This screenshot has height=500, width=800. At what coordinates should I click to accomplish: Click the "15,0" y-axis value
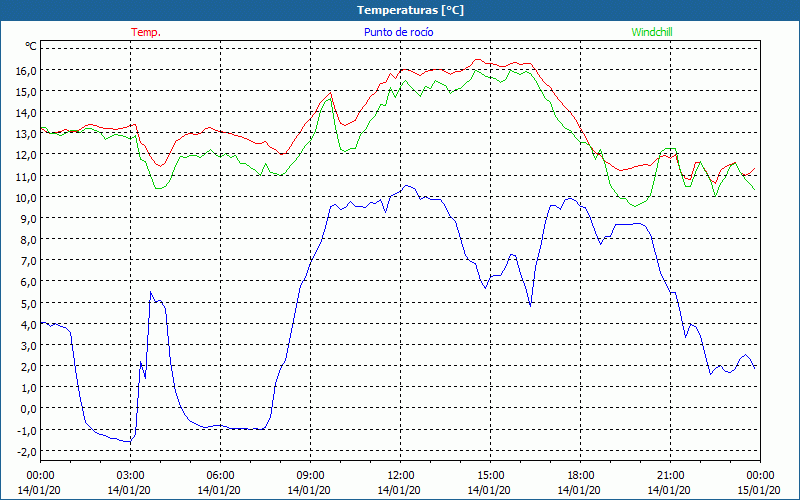(x=27, y=92)
